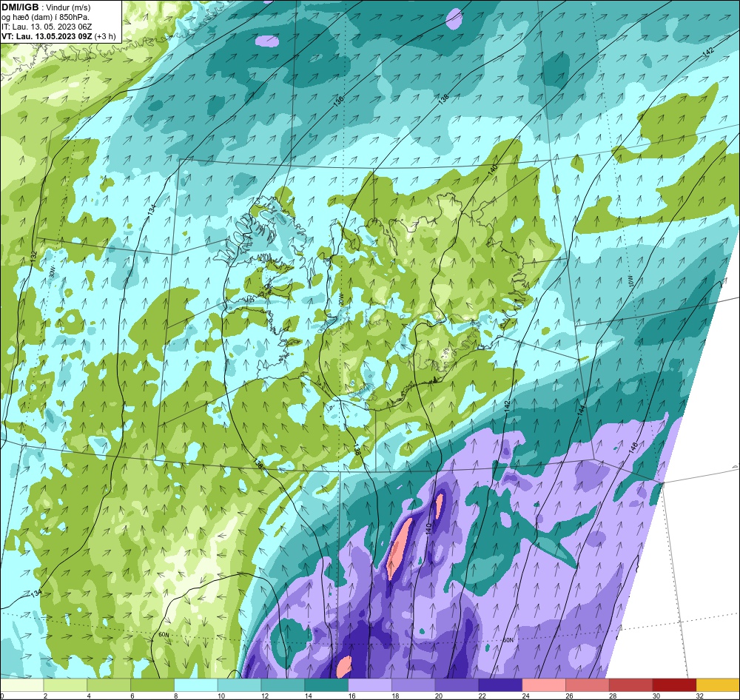Select the salmon red 26–28 m/s legend swatch
This screenshot has height=700, width=740.
(x=588, y=685)
